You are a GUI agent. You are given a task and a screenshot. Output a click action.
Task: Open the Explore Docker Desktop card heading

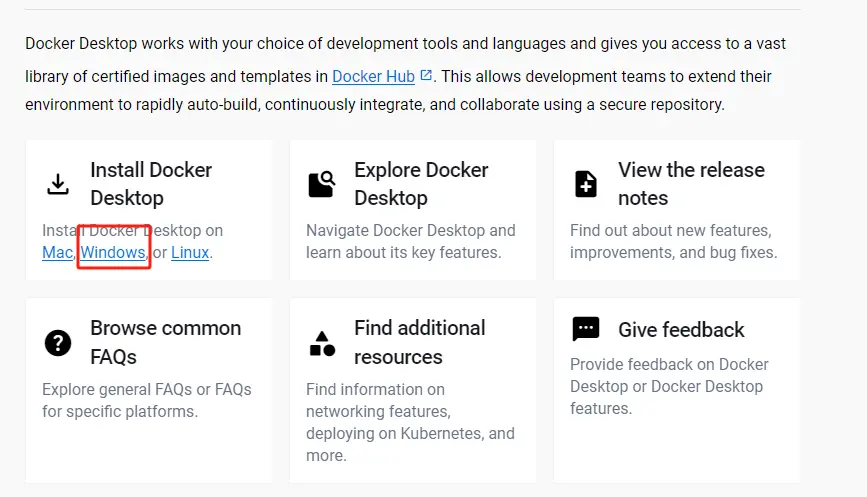point(421,184)
